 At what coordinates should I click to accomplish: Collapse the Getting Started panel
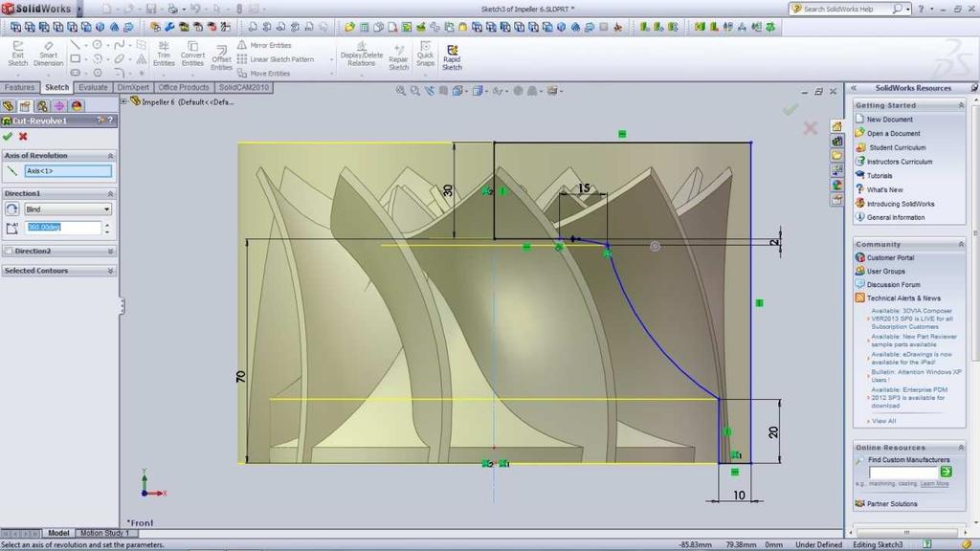pos(961,105)
